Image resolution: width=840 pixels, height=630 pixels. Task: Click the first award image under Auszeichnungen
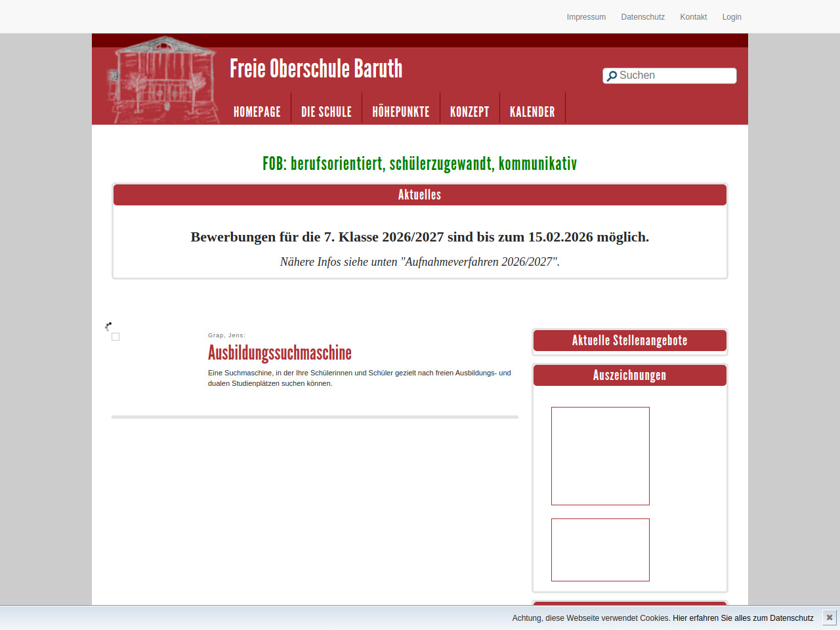click(600, 456)
